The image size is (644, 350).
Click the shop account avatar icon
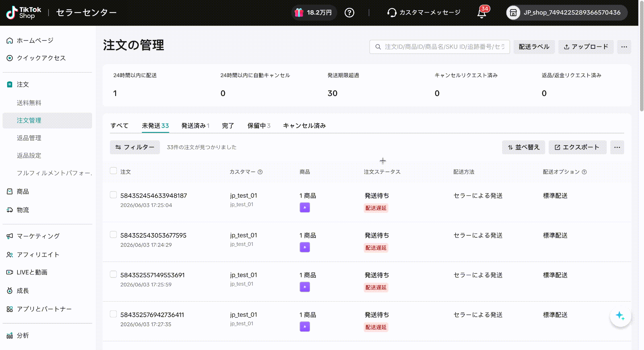click(513, 13)
